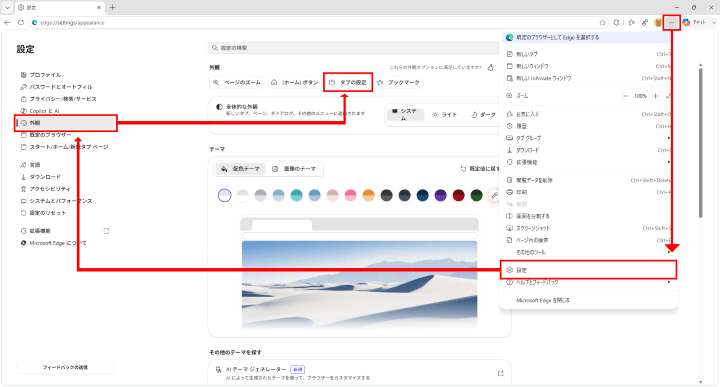Open プロファイル in settings sidebar
Viewport: 720px width, 387px height.
[x=66, y=75]
